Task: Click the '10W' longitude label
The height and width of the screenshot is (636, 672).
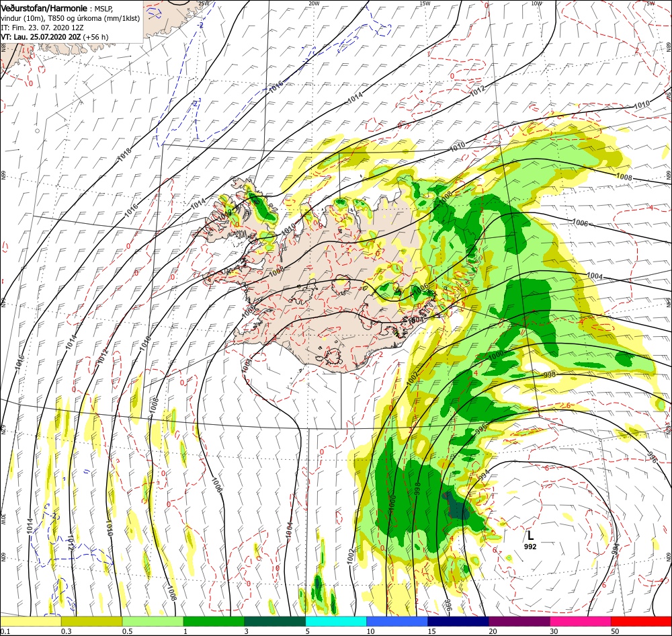Action: (536, 3)
